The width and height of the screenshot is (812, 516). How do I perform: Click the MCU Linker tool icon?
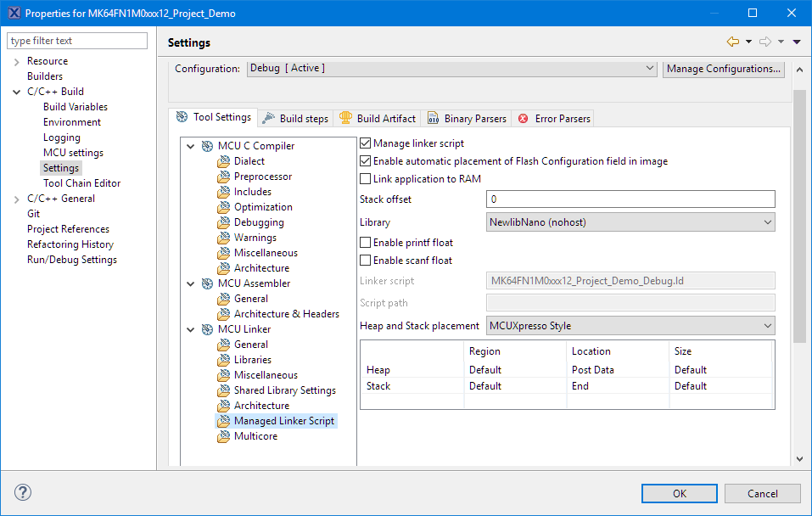207,329
